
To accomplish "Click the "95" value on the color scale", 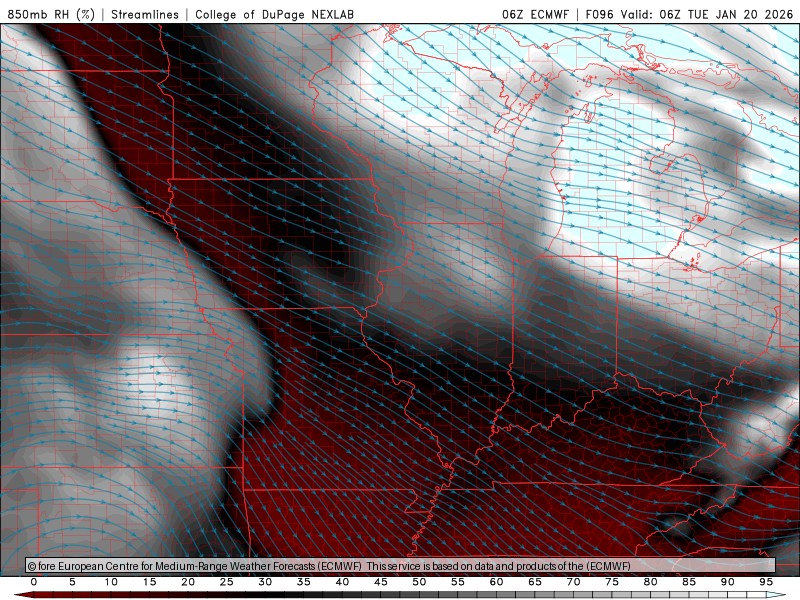I will point(766,582).
